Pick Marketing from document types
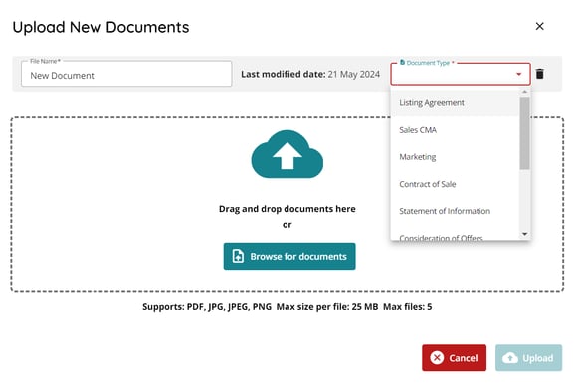The image size is (575, 392). tap(455, 157)
